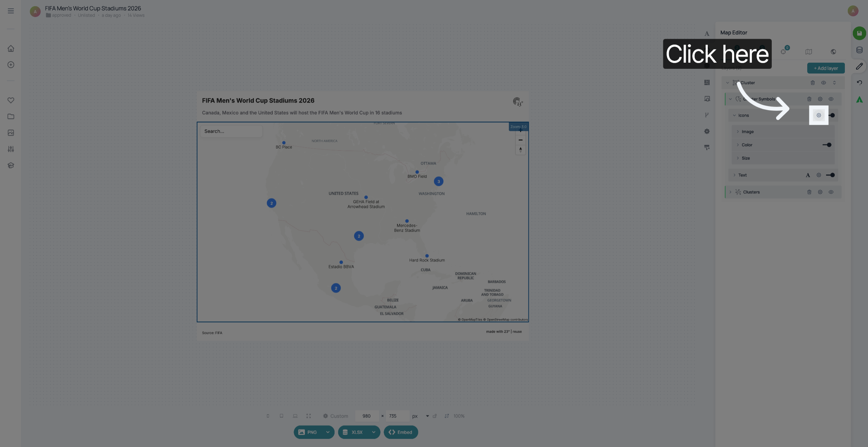Toggle visibility of the Clusters layer
The image size is (868, 447).
831,192
